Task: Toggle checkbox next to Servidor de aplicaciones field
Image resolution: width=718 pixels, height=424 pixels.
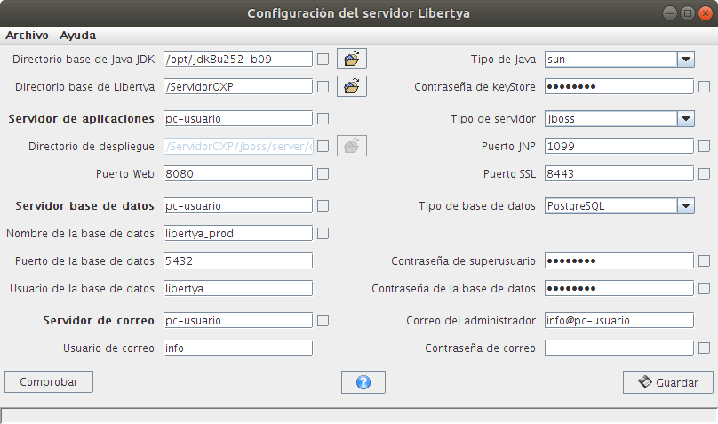Action: pyautogui.click(x=323, y=119)
